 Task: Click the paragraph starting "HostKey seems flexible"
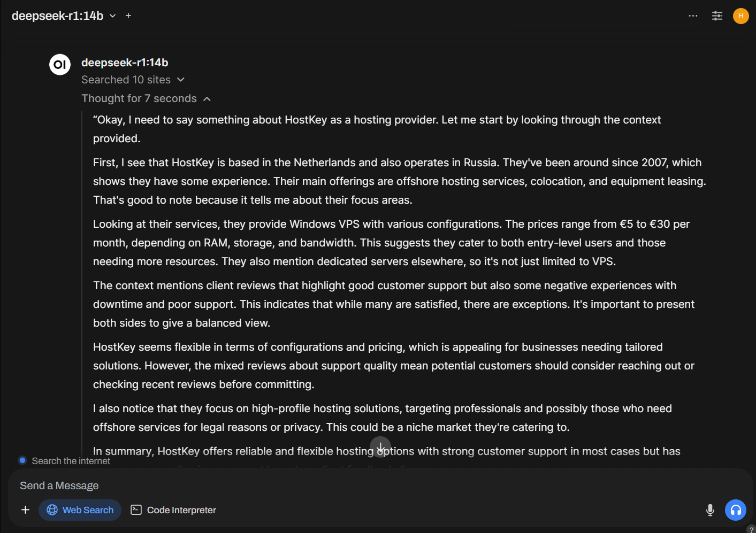point(393,366)
